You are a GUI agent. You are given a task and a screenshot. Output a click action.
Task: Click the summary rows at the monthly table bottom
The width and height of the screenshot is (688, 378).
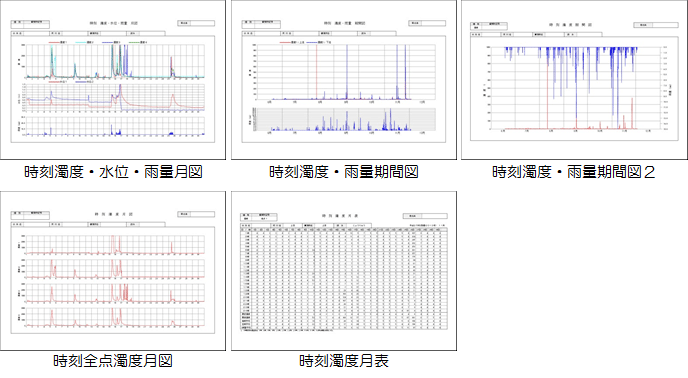point(344,321)
